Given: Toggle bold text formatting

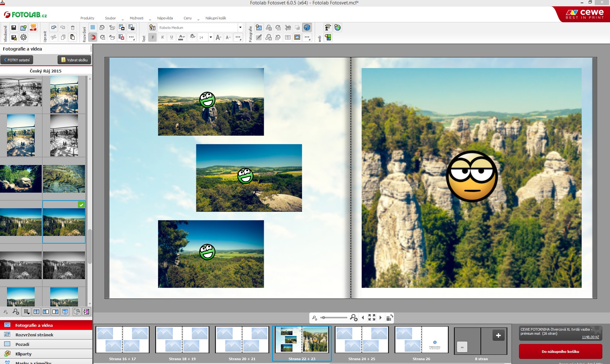Looking at the screenshot, I should pos(153,38).
